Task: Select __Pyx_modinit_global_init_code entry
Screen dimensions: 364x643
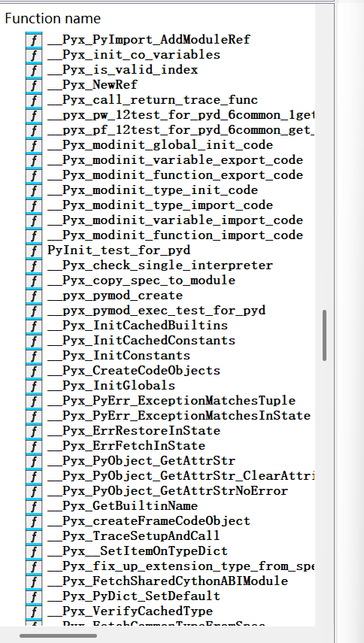Action: [x=160, y=144]
